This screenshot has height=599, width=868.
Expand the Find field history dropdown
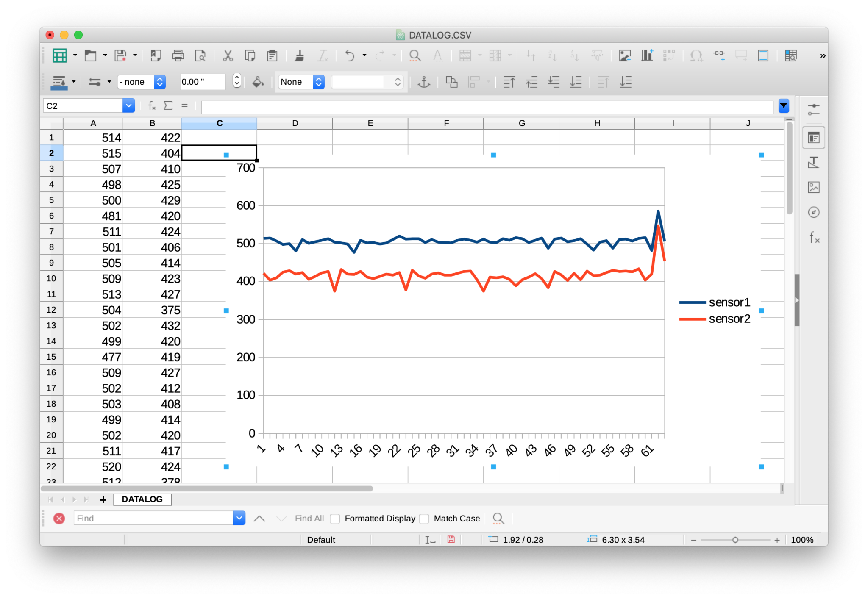239,518
